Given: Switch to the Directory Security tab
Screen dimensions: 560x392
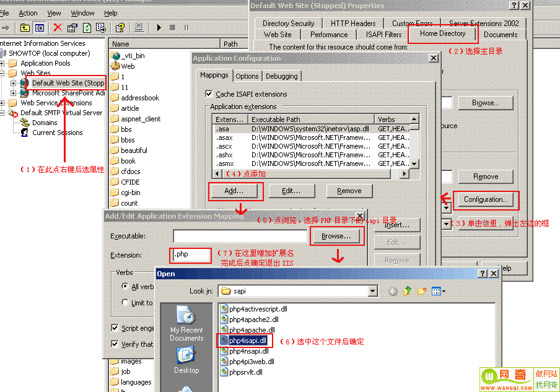Looking at the screenshot, I should (x=289, y=23).
